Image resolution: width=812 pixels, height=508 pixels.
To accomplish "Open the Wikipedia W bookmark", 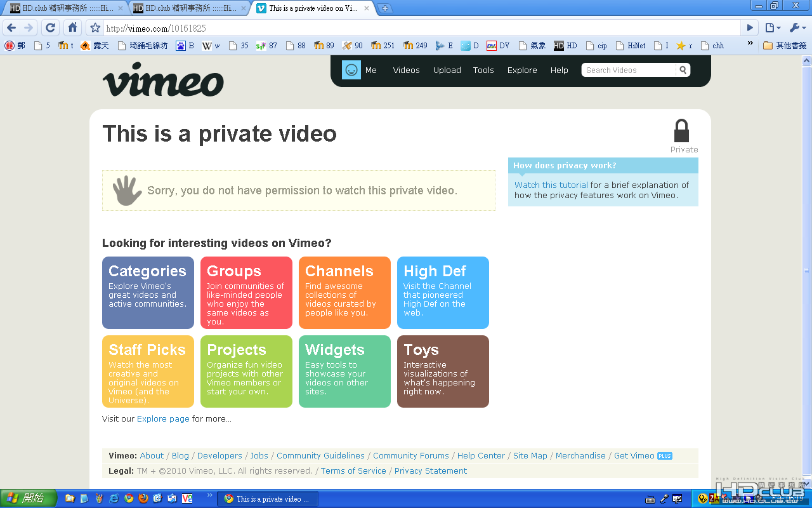I will pyautogui.click(x=211, y=46).
